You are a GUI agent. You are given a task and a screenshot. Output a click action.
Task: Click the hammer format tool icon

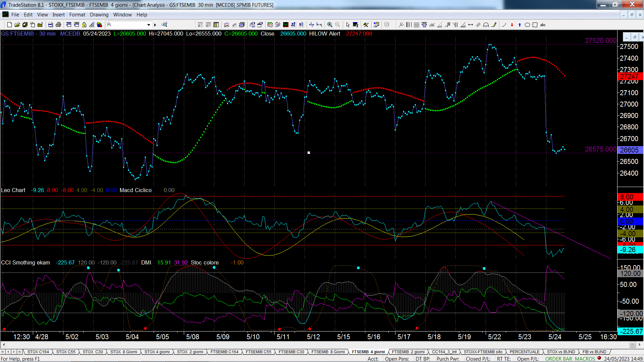click(366, 25)
